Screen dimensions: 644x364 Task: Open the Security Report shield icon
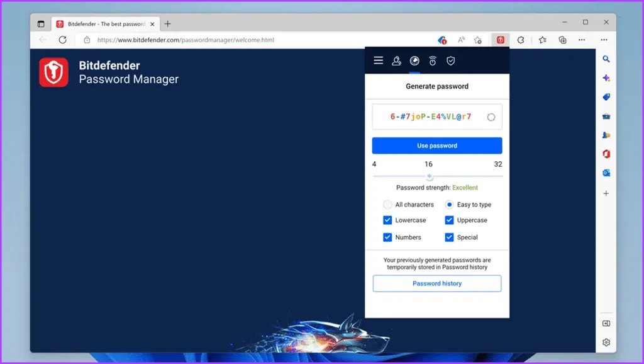click(x=450, y=60)
